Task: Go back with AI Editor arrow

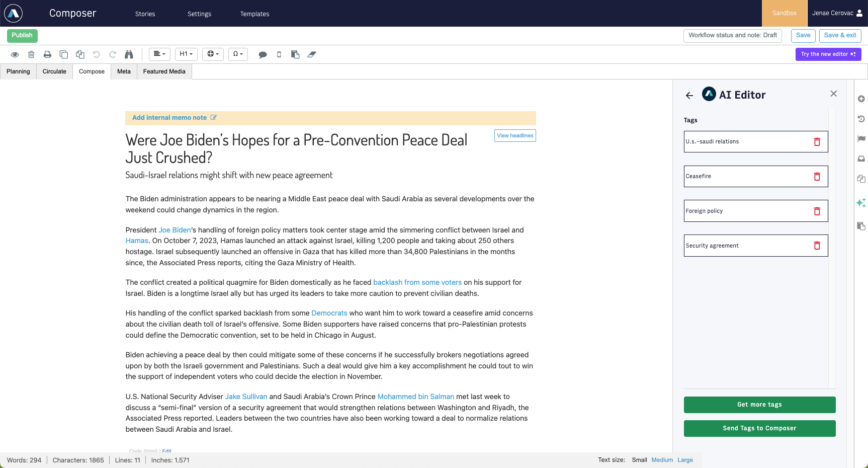Action: 689,95
